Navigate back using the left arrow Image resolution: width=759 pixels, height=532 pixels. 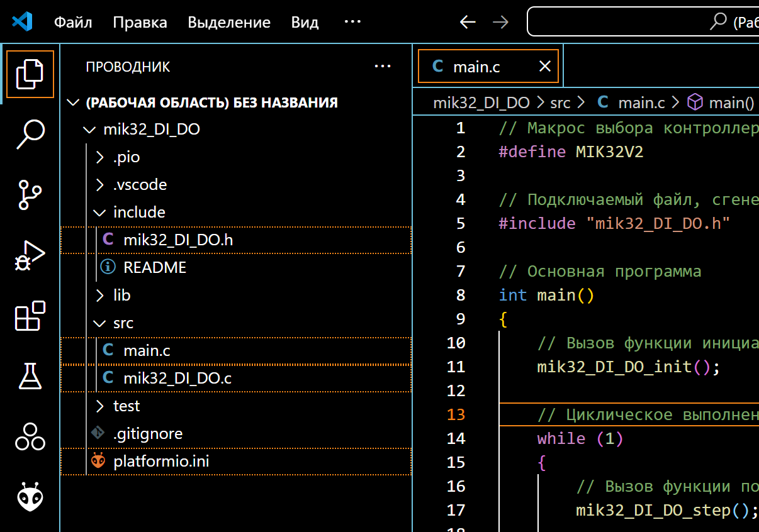(x=468, y=21)
